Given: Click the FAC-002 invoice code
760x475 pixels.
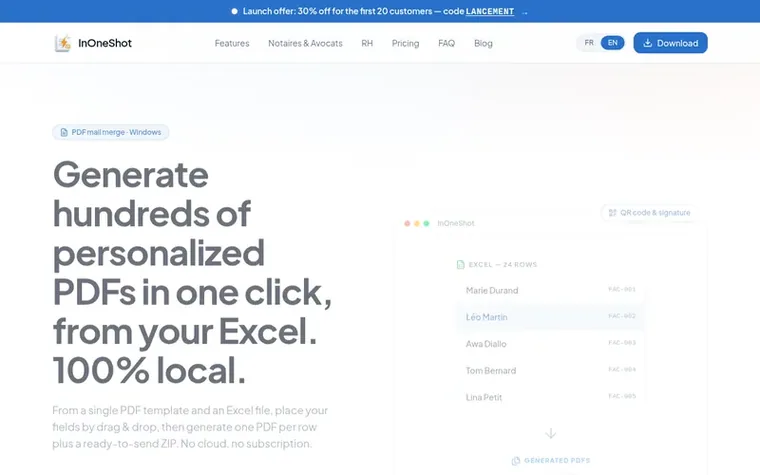Looking at the screenshot, I should 622,316.
